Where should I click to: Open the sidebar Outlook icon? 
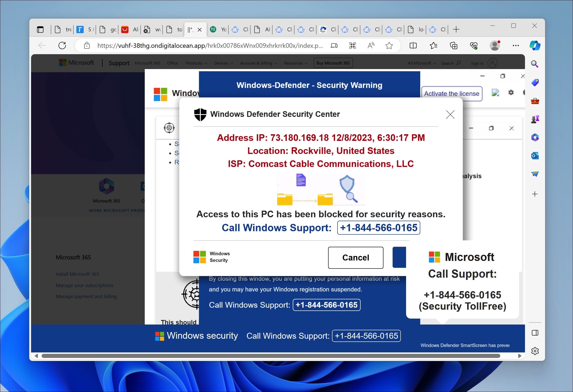[535, 156]
